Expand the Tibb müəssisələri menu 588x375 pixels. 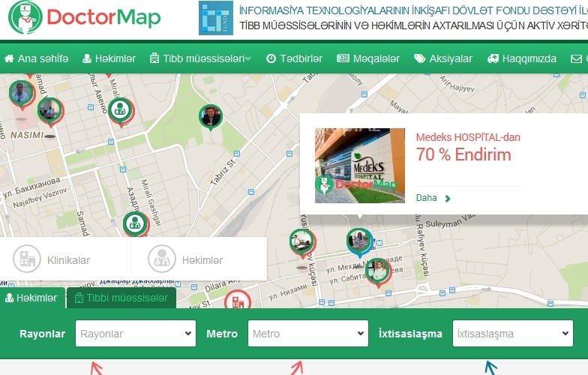pyautogui.click(x=200, y=58)
